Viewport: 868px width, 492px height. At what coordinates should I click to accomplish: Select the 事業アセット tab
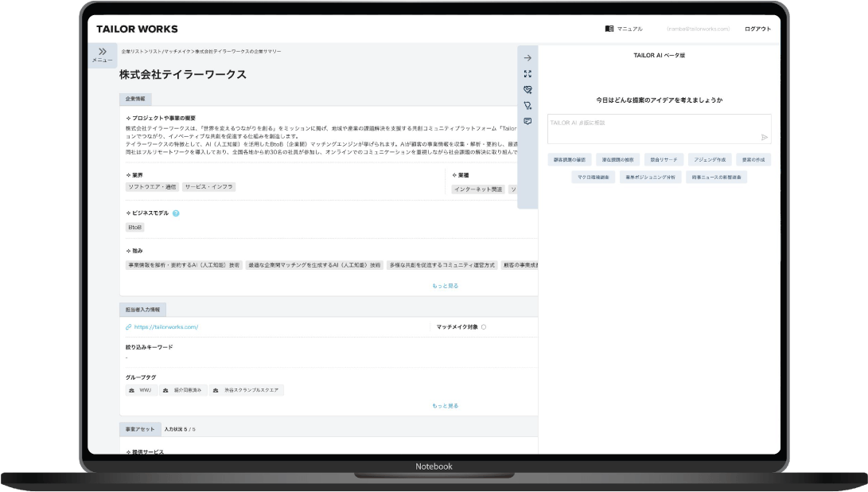140,429
